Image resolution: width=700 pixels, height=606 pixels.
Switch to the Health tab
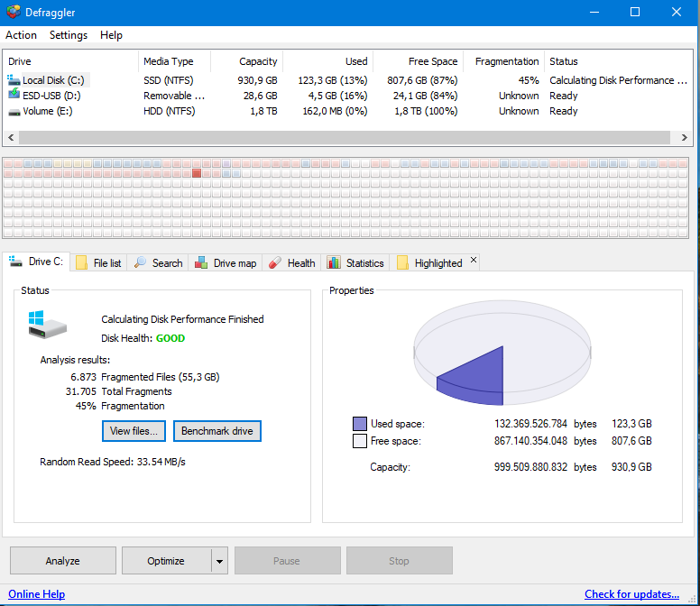(x=292, y=262)
